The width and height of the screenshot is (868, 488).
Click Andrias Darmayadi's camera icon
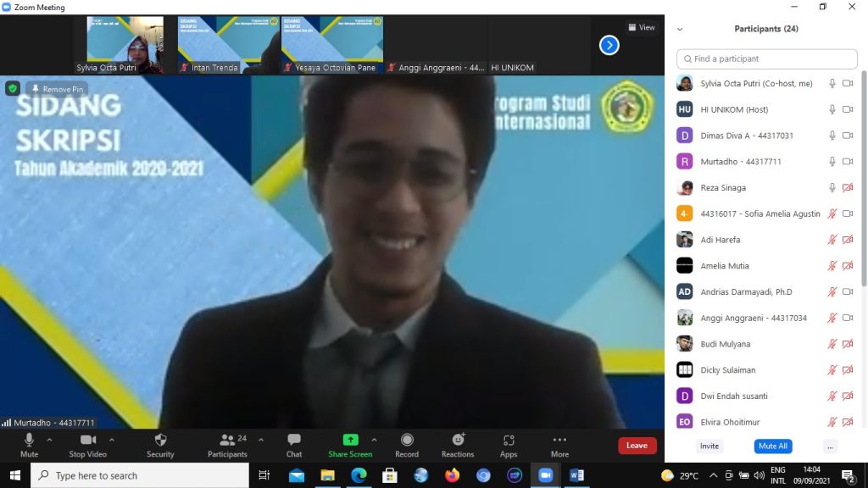click(848, 291)
